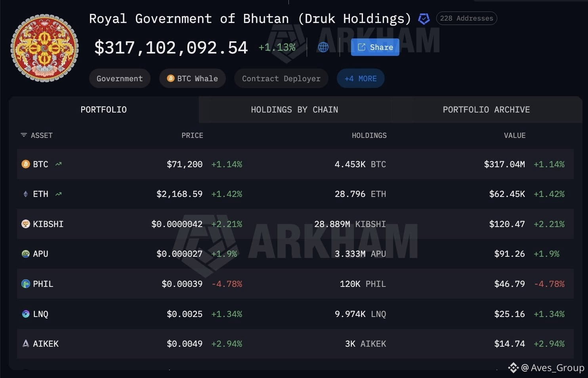The image size is (588, 378).
Task: Select the Government tag
Action: [x=120, y=78]
